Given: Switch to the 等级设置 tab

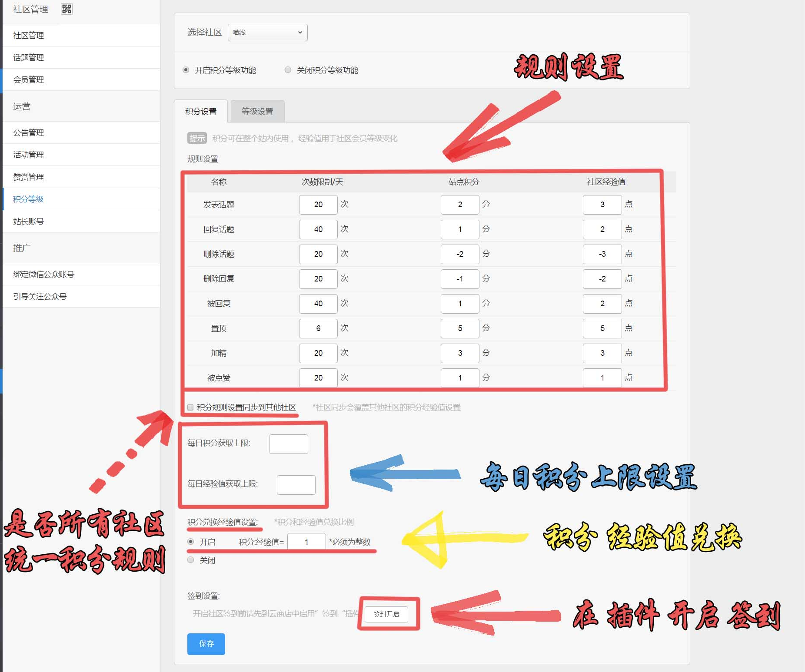Looking at the screenshot, I should click(x=257, y=112).
